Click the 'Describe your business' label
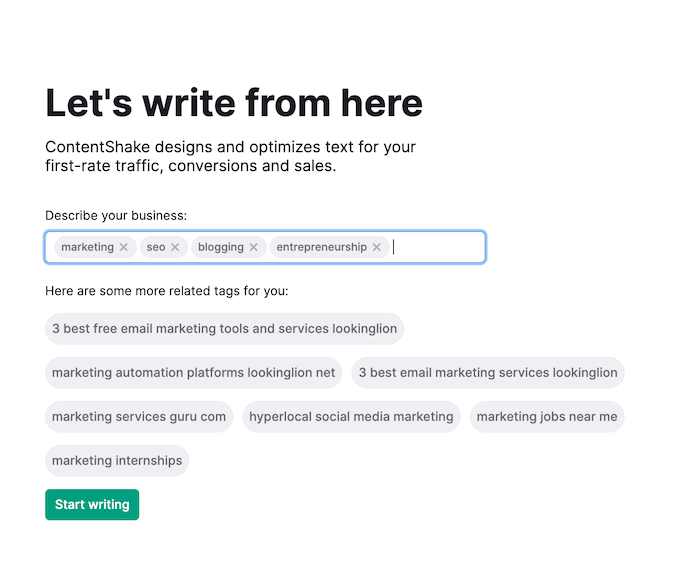This screenshot has width=700, height=578. pyautogui.click(x=116, y=215)
